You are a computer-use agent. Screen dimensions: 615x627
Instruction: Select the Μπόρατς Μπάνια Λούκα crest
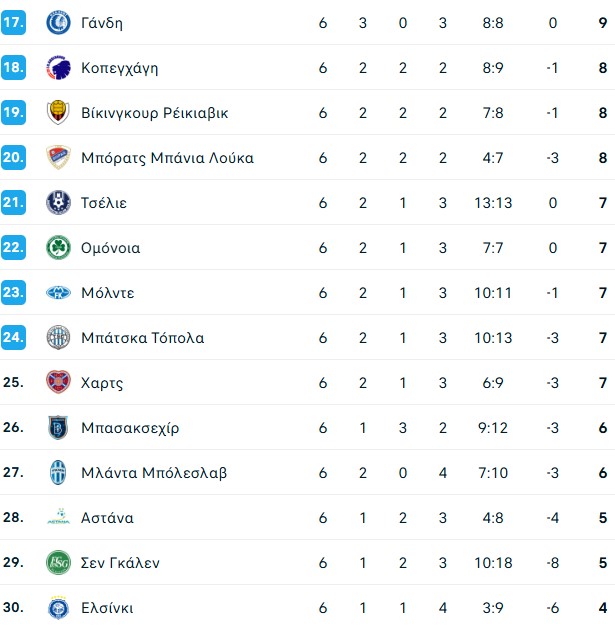58,158
